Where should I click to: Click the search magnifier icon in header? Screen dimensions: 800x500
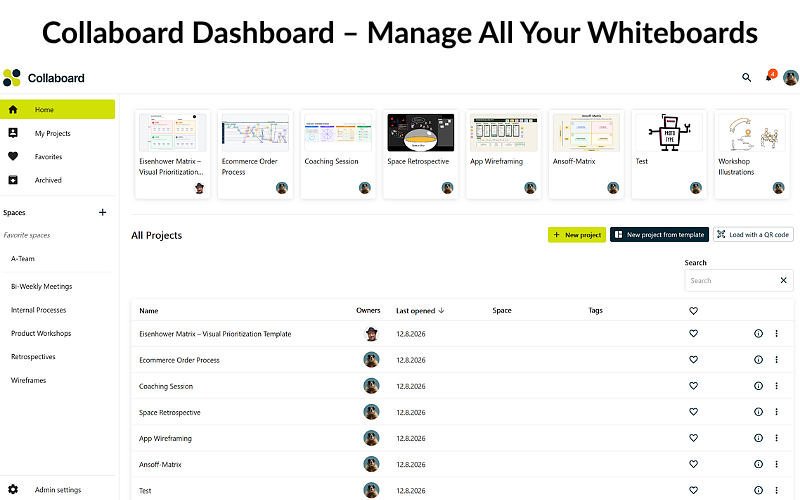tap(746, 78)
